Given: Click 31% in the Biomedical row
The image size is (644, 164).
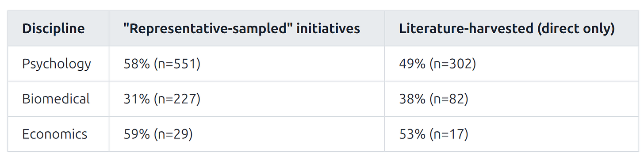Looking at the screenshot, I should coord(137,99).
